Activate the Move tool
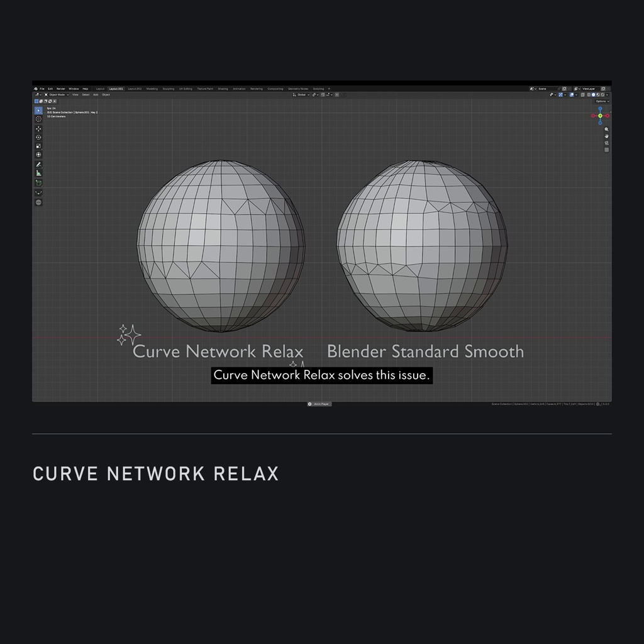Image resolution: width=644 pixels, height=644 pixels. pos(38,129)
